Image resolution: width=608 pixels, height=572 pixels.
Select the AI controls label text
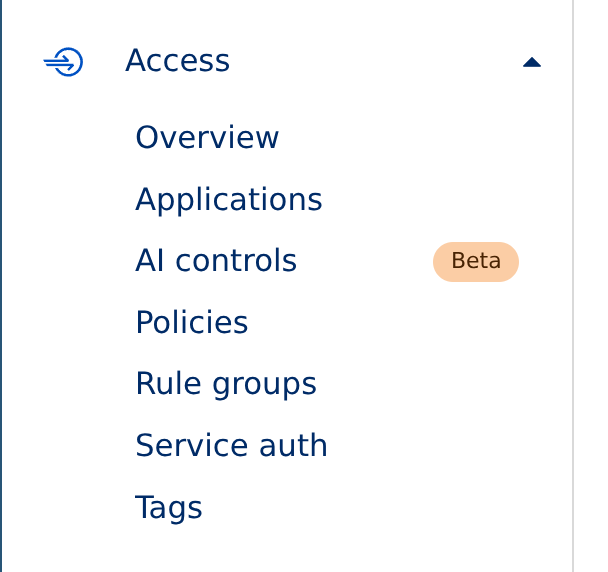pos(216,261)
